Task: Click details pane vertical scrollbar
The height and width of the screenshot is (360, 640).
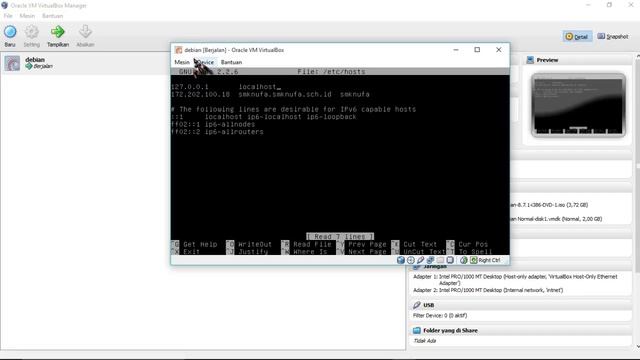Action: pos(637,200)
